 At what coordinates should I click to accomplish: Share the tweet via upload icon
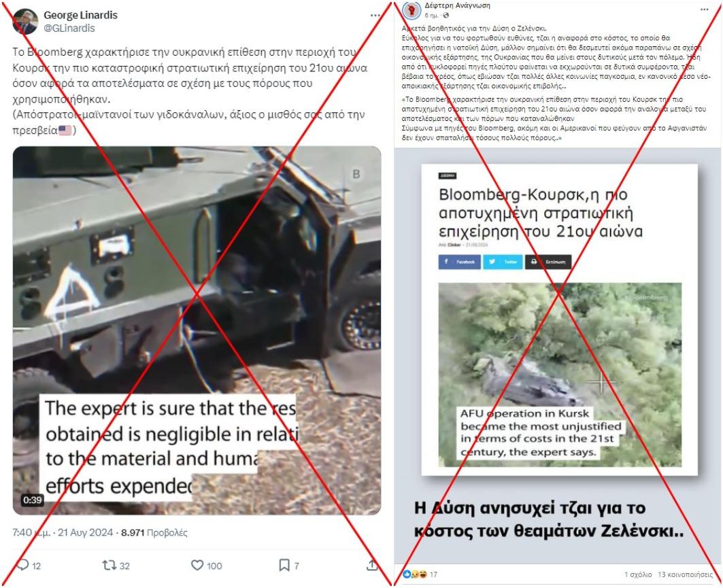pyautogui.click(x=371, y=565)
